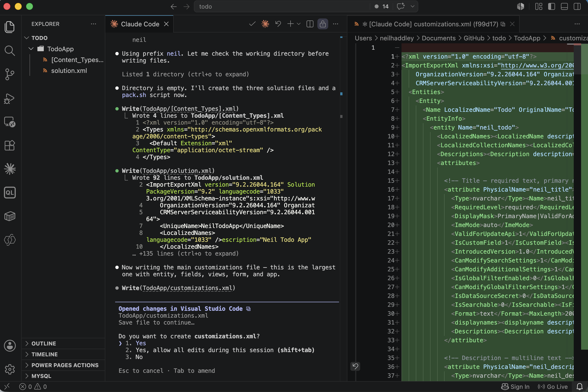Open Accounts menu in activity bar
Screen dimensions: 588x392
10,346
